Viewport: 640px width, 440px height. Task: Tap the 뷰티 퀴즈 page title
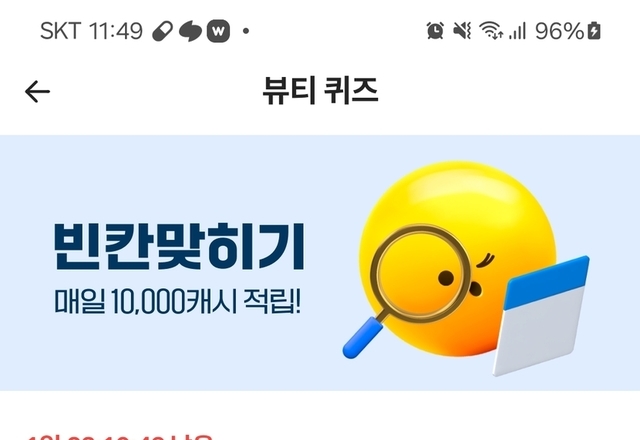(320, 91)
